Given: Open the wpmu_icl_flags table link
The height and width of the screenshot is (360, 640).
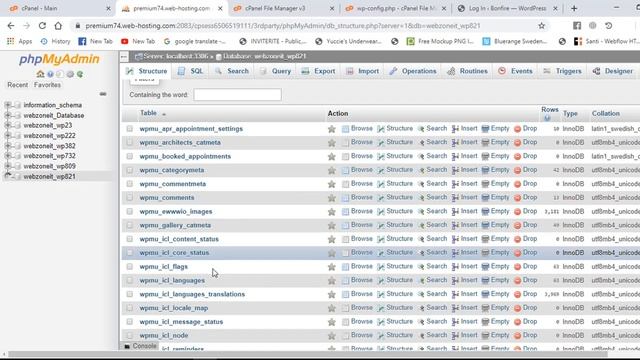Looking at the screenshot, I should (x=164, y=267).
